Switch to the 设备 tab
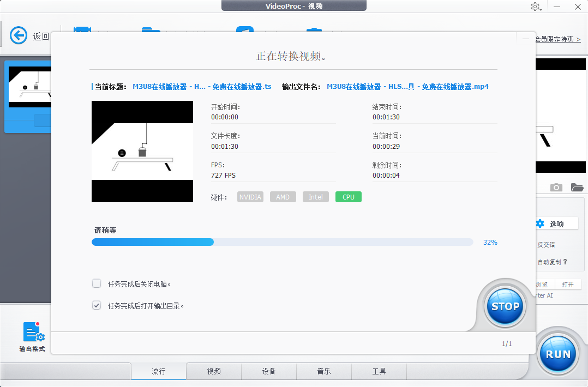Image resolution: width=588 pixels, height=387 pixels. point(269,371)
